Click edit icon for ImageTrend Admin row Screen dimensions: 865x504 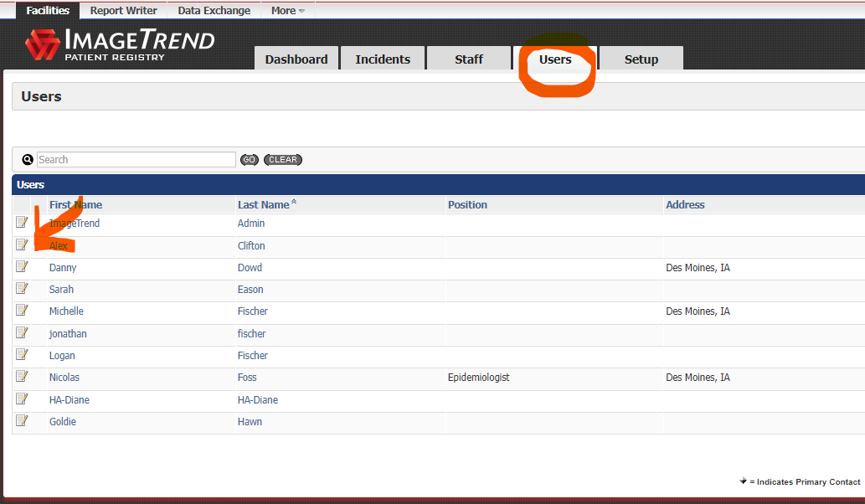tap(22, 222)
